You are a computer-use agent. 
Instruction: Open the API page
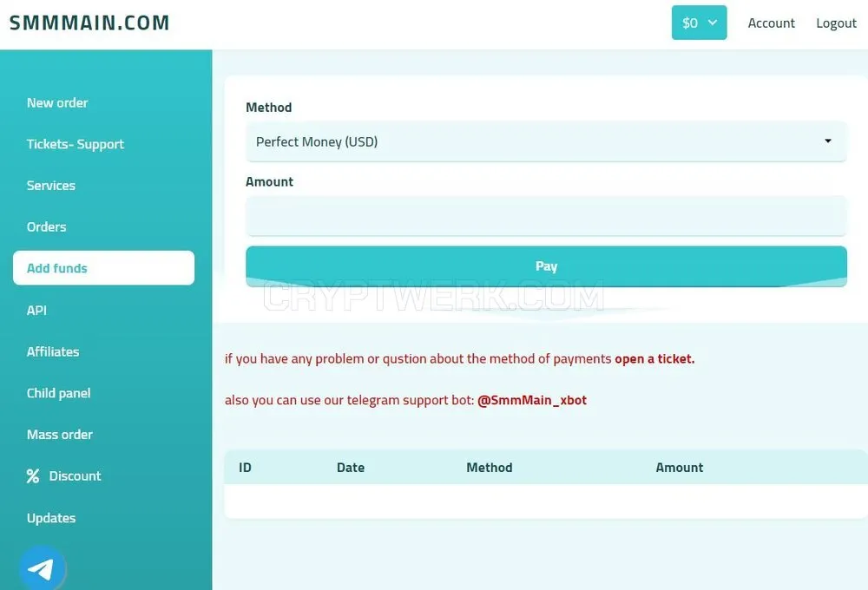click(x=36, y=311)
